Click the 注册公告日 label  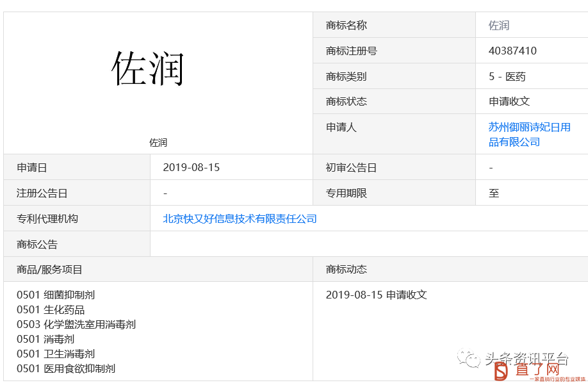coord(42,193)
